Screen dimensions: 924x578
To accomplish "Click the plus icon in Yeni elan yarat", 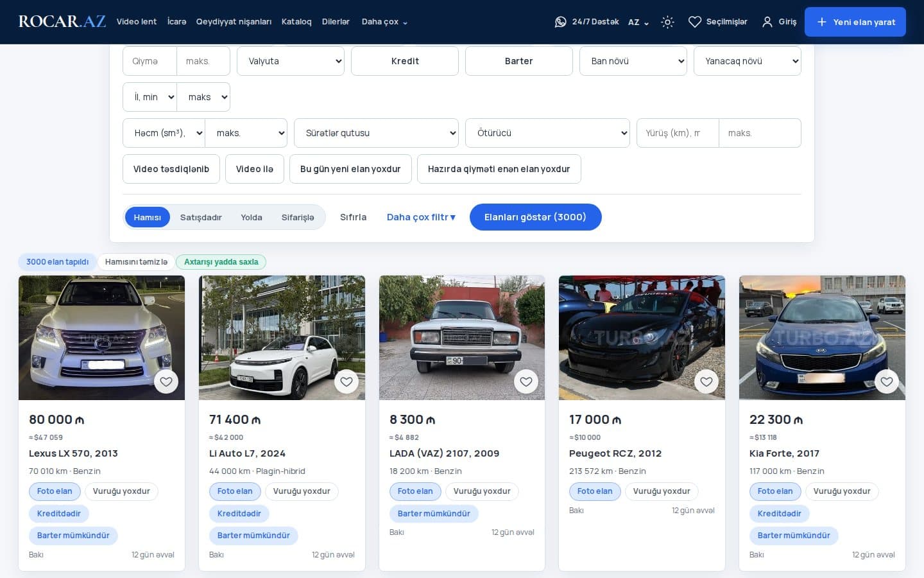I will [x=821, y=22].
